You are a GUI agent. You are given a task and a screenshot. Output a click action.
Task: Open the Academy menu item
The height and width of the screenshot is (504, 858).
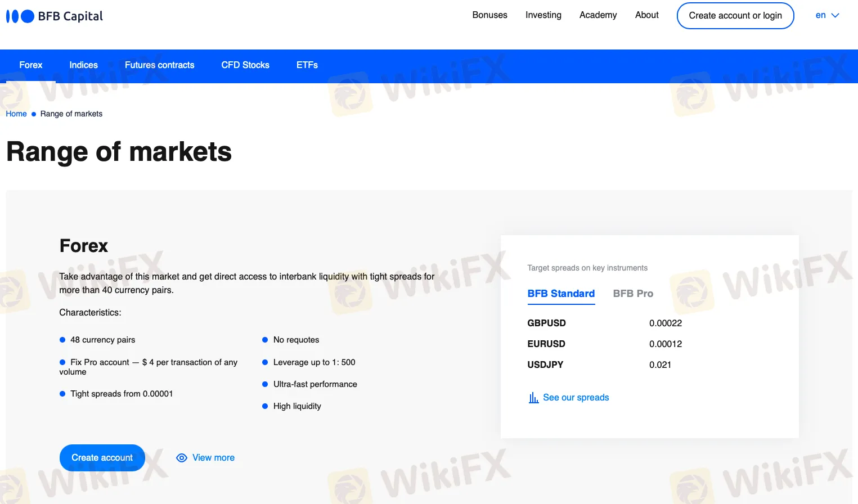(x=598, y=15)
